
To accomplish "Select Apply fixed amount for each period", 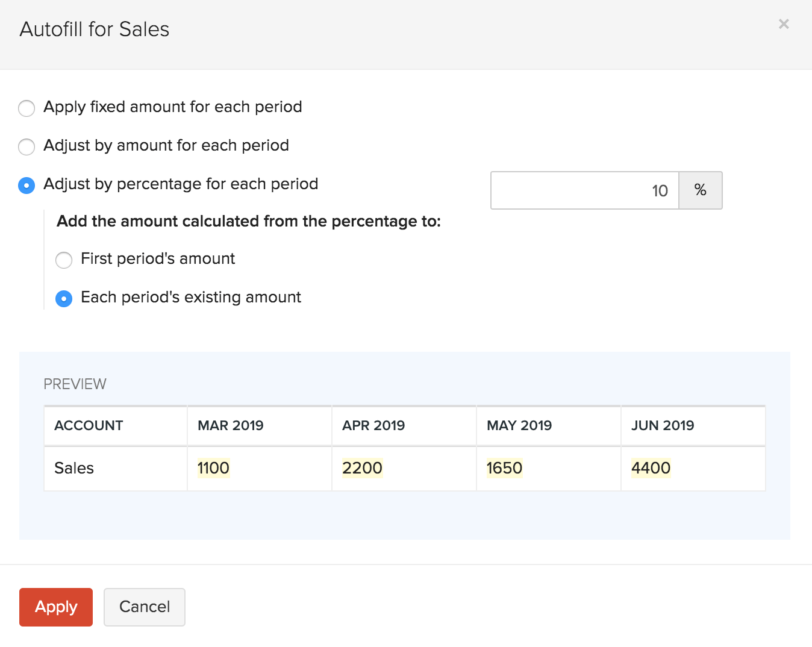I will tap(27, 108).
